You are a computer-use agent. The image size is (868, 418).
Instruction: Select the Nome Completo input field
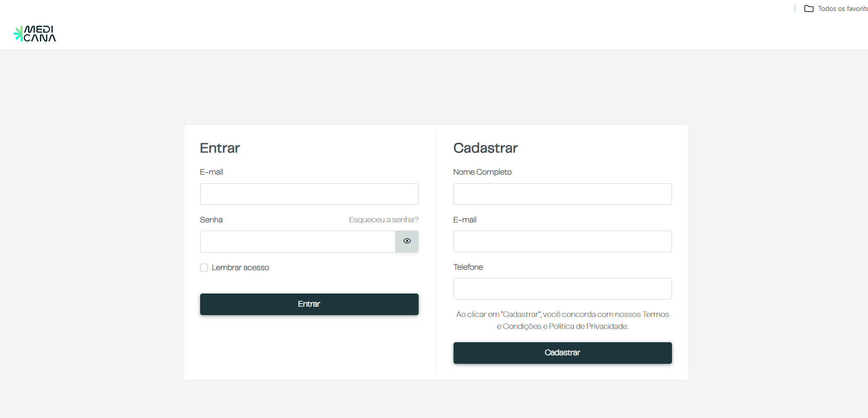(x=562, y=194)
